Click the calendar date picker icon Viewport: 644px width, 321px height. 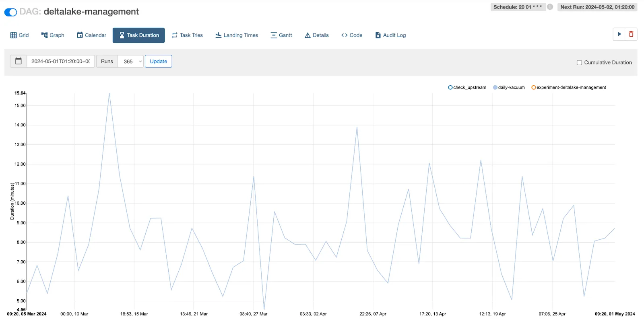click(x=19, y=61)
